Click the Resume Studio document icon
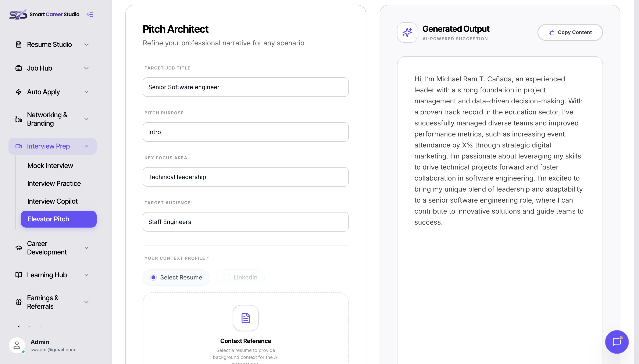 click(18, 44)
